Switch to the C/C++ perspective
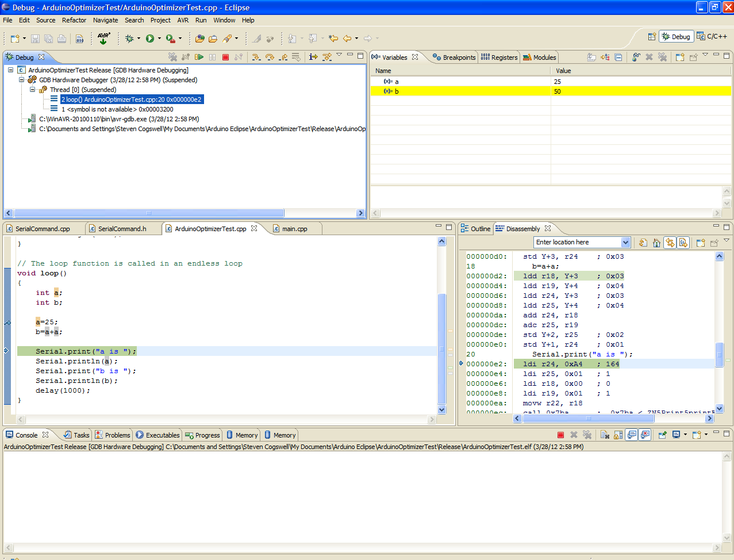Image resolution: width=734 pixels, height=560 pixels. pyautogui.click(x=712, y=36)
